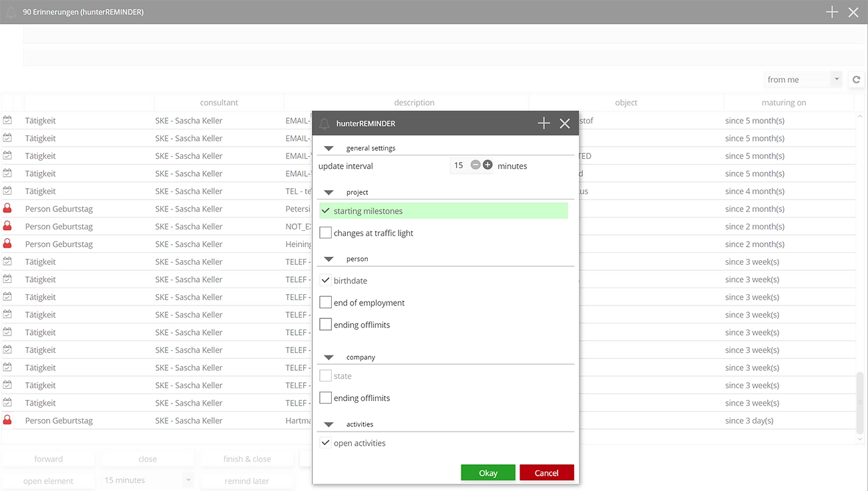
Task: Click the plus icon in main title bar
Action: coord(832,12)
